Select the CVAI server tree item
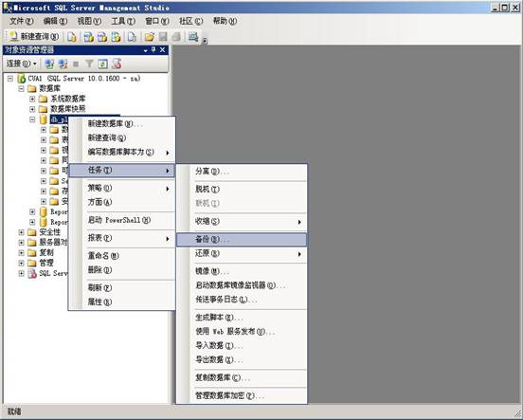 coord(83,79)
